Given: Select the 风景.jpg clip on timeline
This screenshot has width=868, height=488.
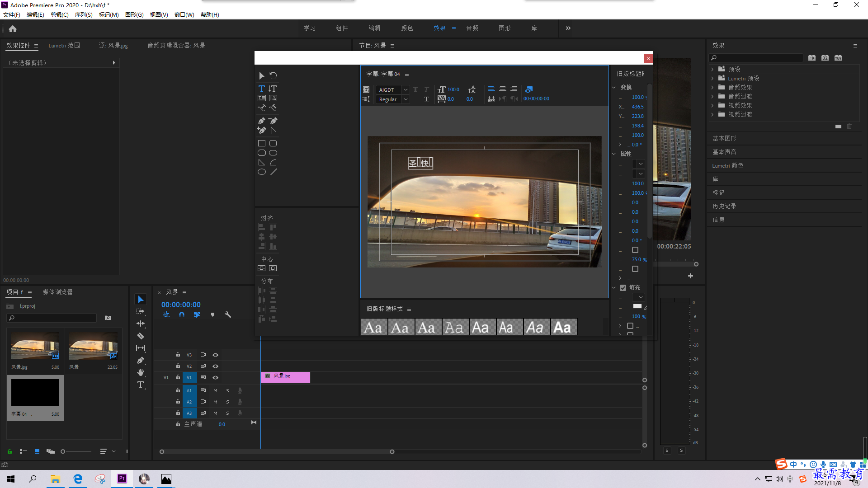Looking at the screenshot, I should (285, 377).
